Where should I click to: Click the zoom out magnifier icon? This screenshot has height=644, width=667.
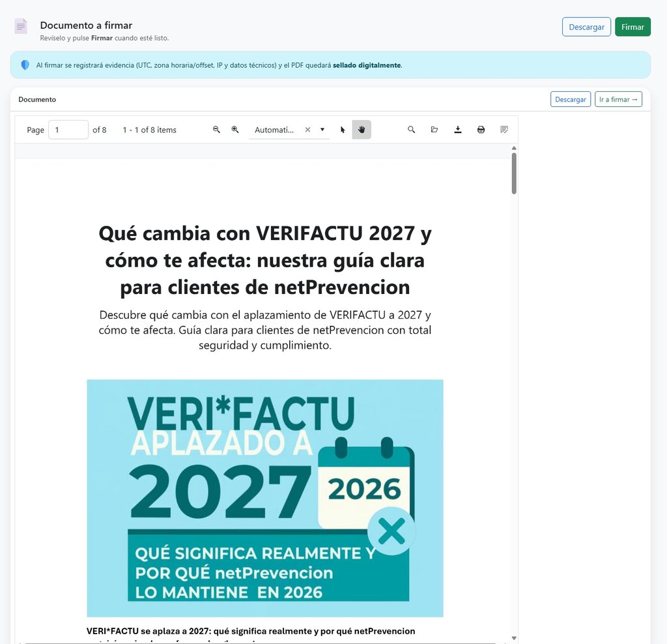tap(216, 130)
